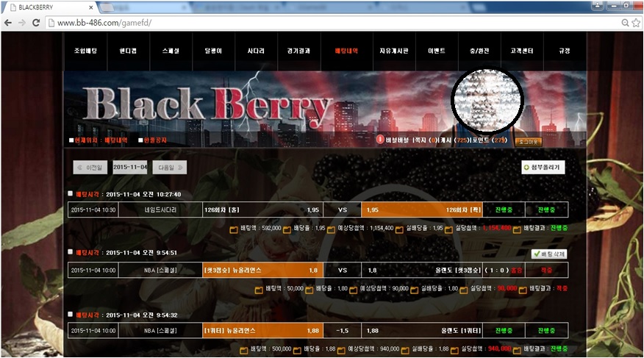Image resolution: width=644 pixels, height=358 pixels.
Task: Open the 이벤트 menu
Action: click(x=437, y=51)
